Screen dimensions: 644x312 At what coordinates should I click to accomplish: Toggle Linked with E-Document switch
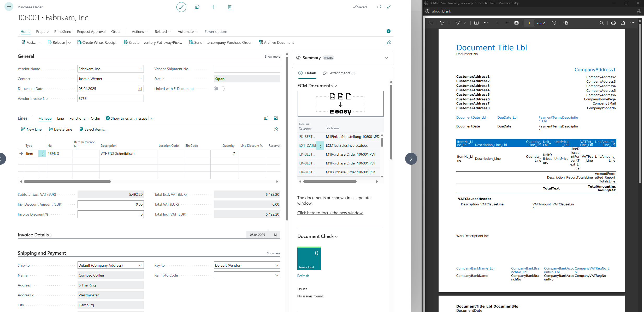(x=219, y=89)
